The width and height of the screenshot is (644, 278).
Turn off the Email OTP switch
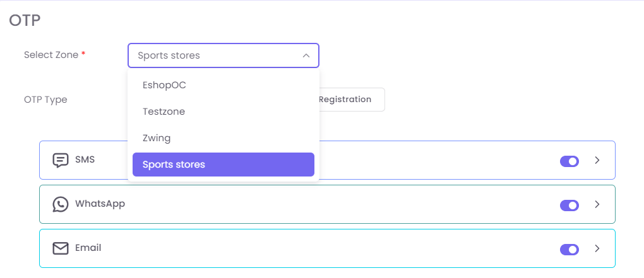click(x=569, y=249)
